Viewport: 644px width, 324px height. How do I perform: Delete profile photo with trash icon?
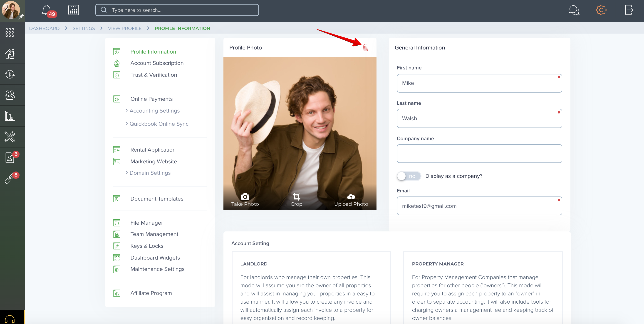tap(366, 47)
